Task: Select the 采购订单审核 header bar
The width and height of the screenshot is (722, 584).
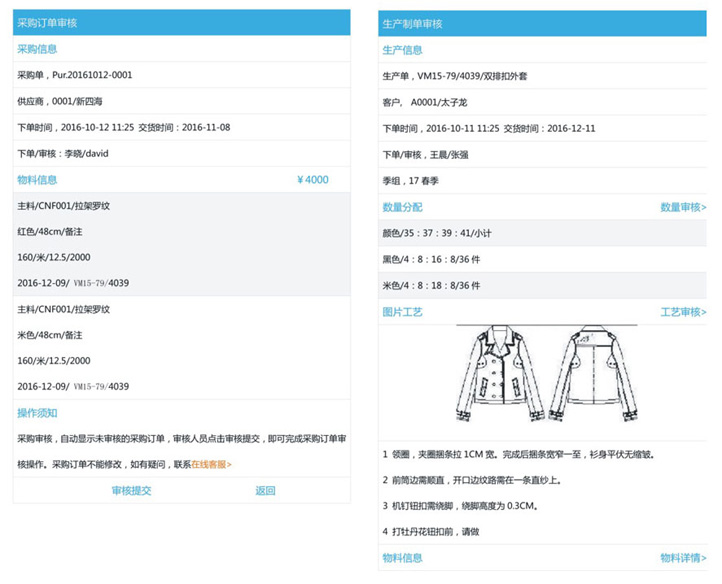Action: 181,23
